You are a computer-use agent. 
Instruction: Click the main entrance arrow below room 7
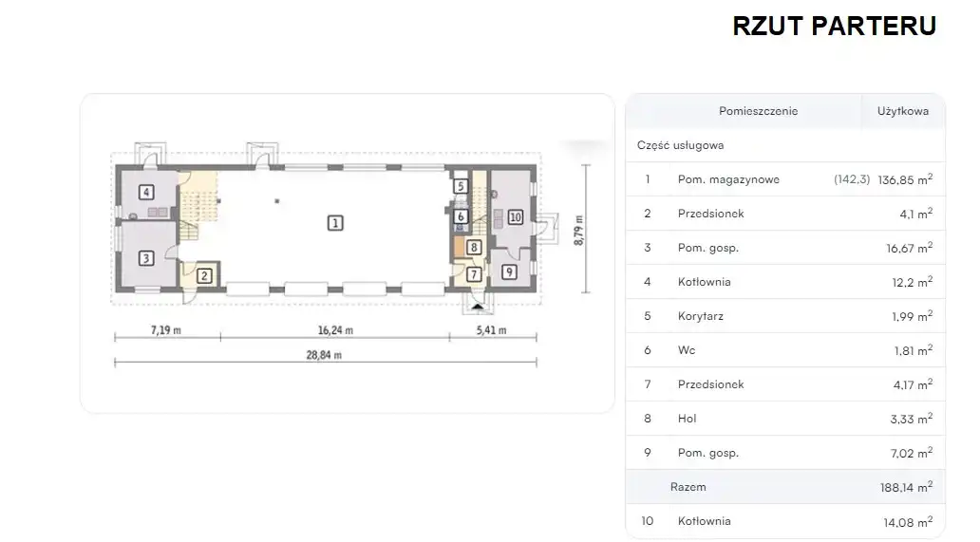coord(477,305)
